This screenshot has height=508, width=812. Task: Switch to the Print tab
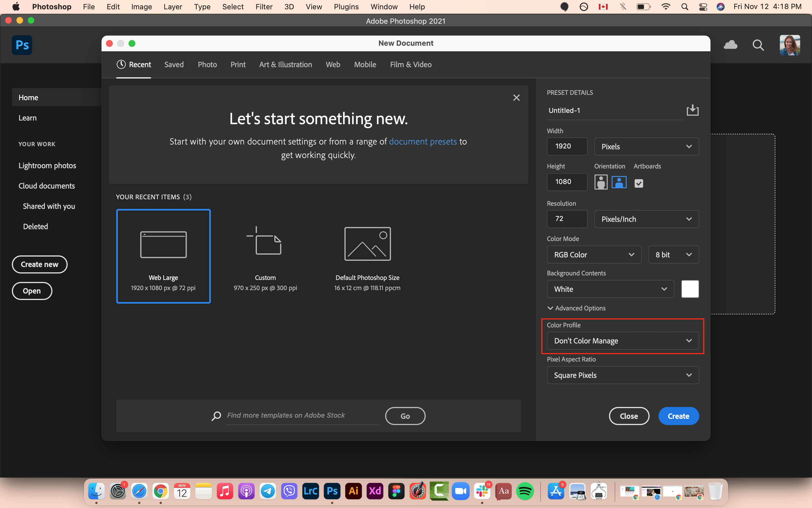238,65
